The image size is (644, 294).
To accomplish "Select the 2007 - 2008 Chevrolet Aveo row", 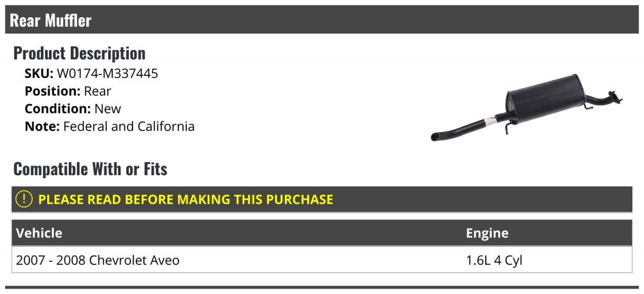I will tap(98, 260).
